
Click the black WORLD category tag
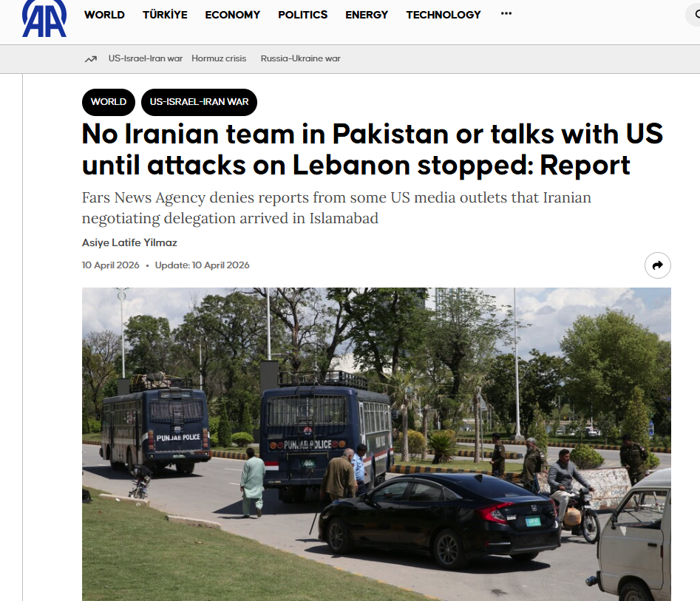tap(109, 102)
